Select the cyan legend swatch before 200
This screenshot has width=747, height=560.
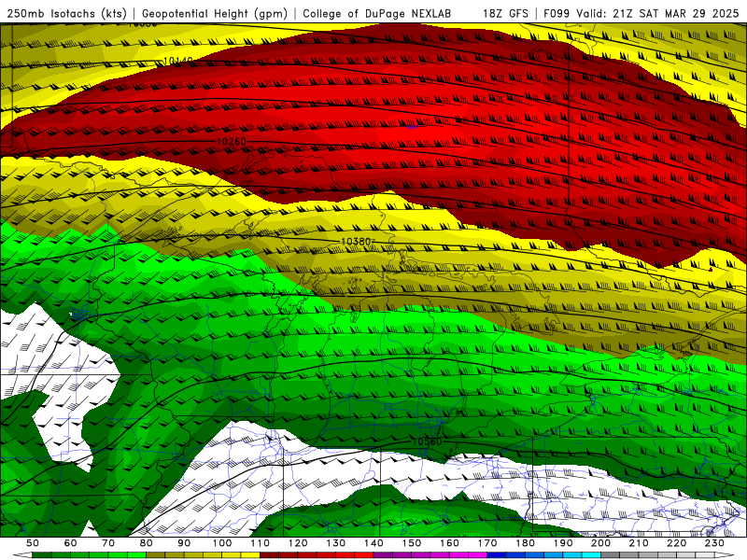point(592,555)
